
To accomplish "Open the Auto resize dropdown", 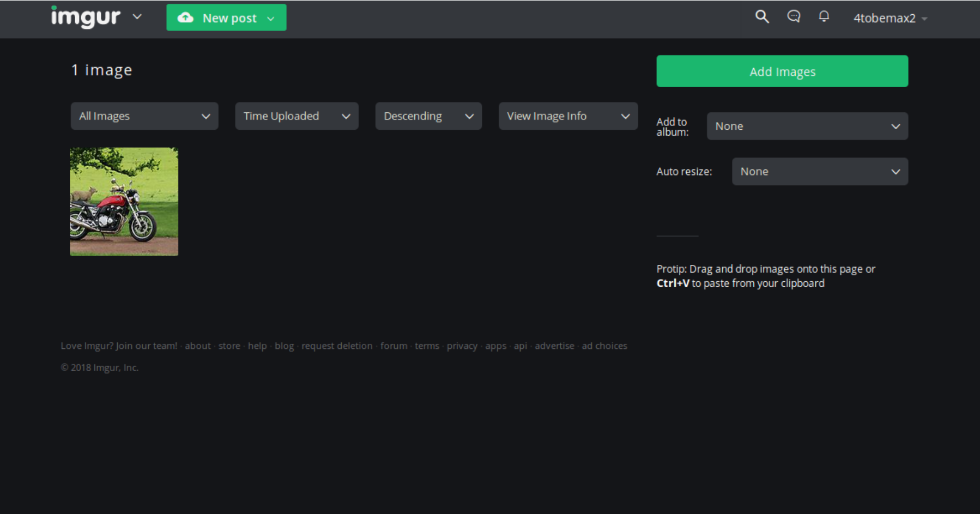I will click(x=820, y=172).
